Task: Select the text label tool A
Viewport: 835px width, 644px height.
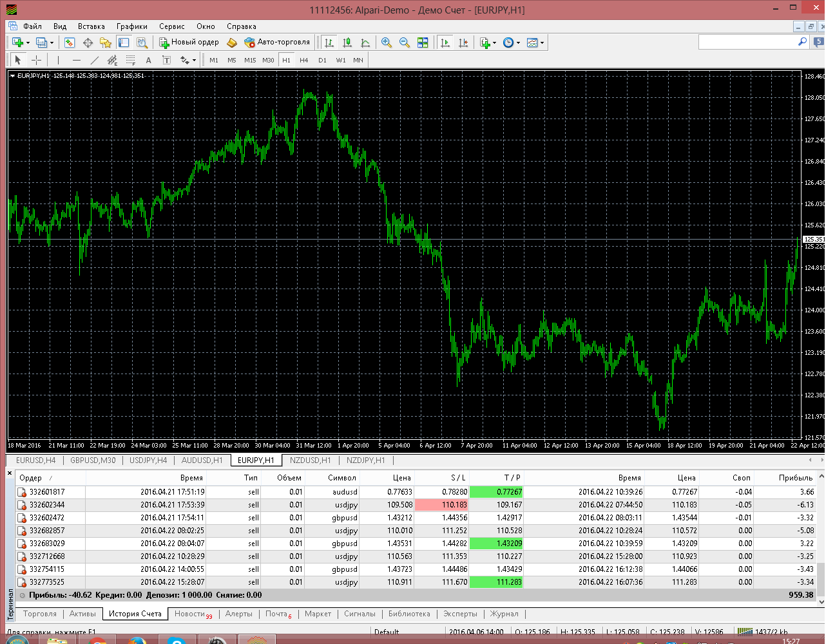Action: coord(148,60)
